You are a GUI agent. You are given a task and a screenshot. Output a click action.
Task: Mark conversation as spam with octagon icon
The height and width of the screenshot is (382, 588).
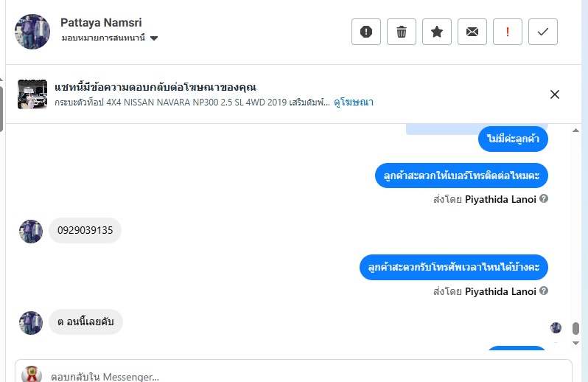tap(366, 32)
